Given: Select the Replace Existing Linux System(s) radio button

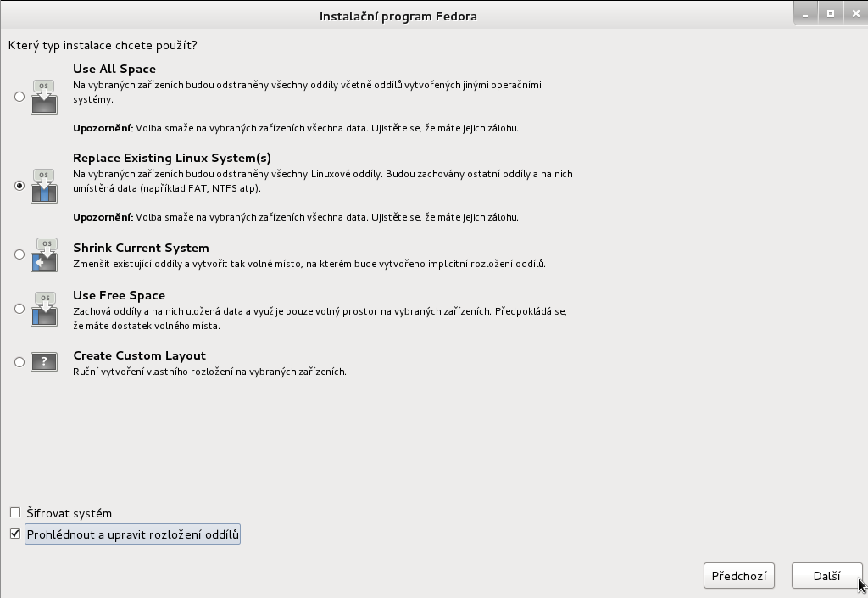Looking at the screenshot, I should [x=19, y=186].
